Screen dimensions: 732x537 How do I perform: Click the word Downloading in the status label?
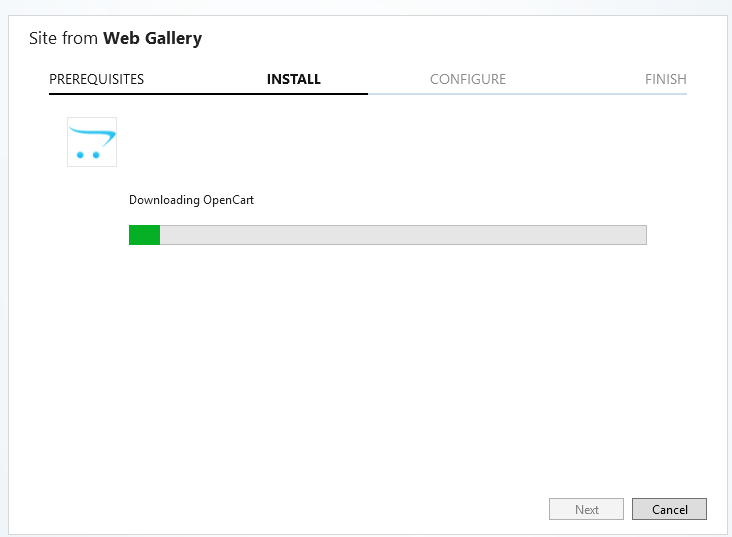click(164, 200)
